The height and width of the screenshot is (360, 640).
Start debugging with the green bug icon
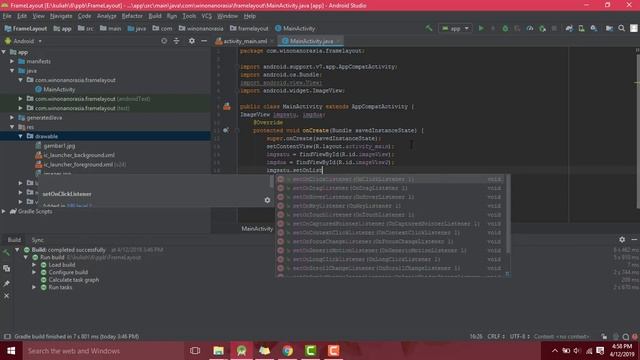coord(505,28)
